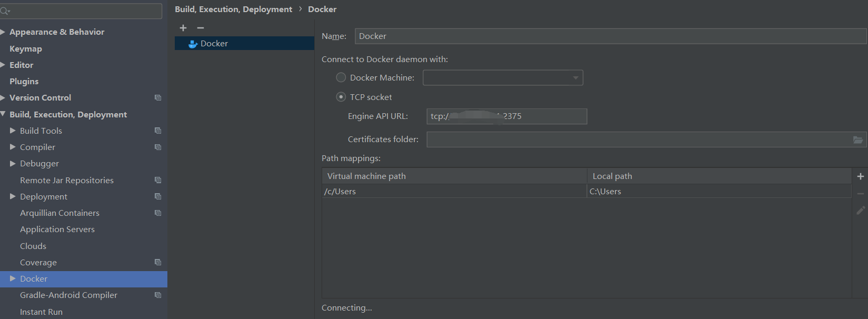Open the Docker Machine dropdown list
Viewport: 868px width, 319px height.
(575, 78)
